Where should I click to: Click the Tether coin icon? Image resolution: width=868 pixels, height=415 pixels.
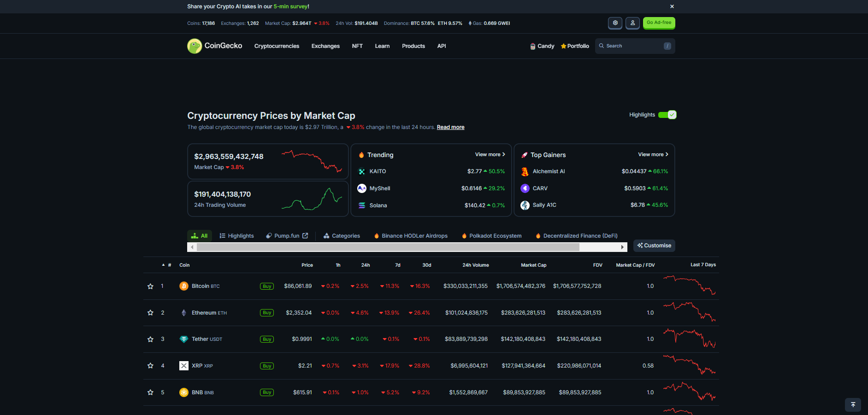[183, 339]
